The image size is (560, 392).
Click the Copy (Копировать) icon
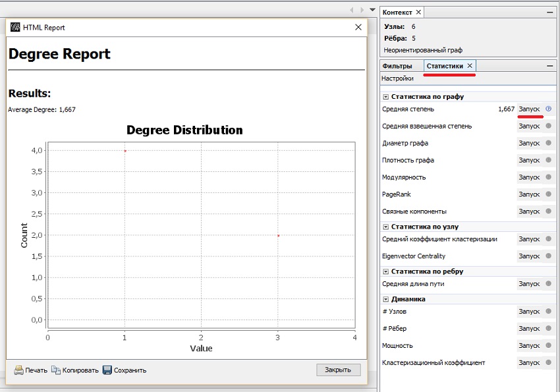(x=56, y=370)
